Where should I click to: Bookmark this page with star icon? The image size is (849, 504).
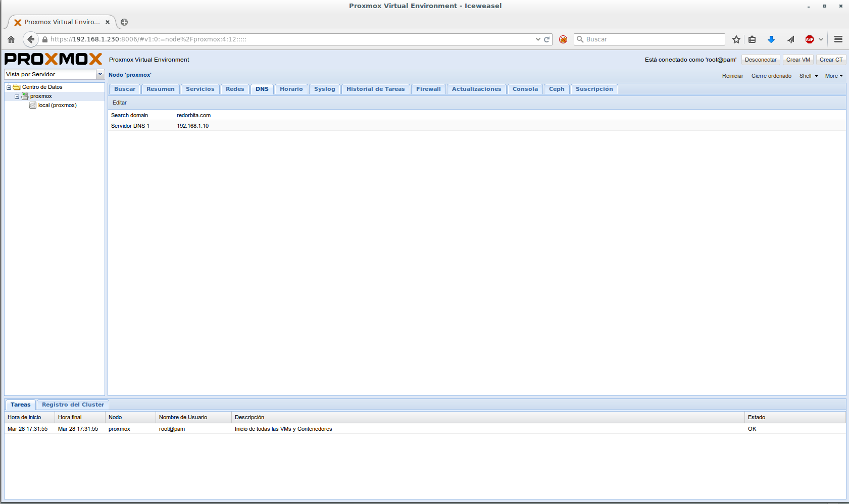[x=736, y=39]
